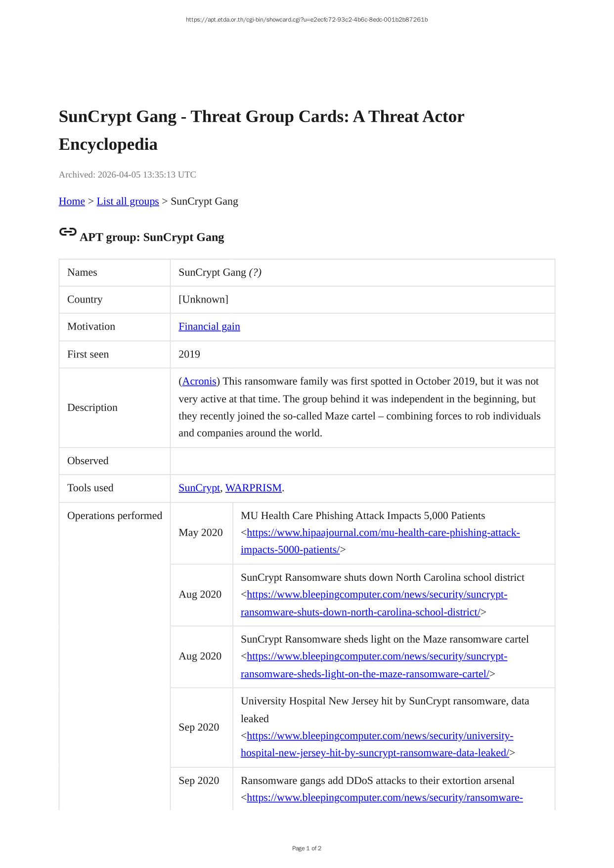Click the chain link icon beside APT group heading
This screenshot has height=868, width=614.
tap(68, 232)
